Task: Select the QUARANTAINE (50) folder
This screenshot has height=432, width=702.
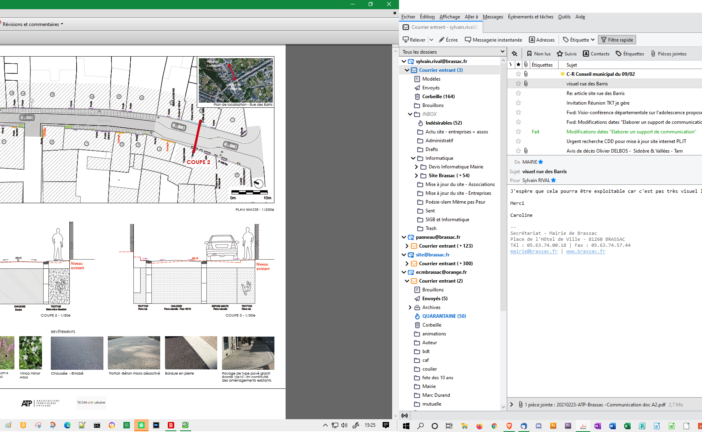Action: pyautogui.click(x=444, y=315)
